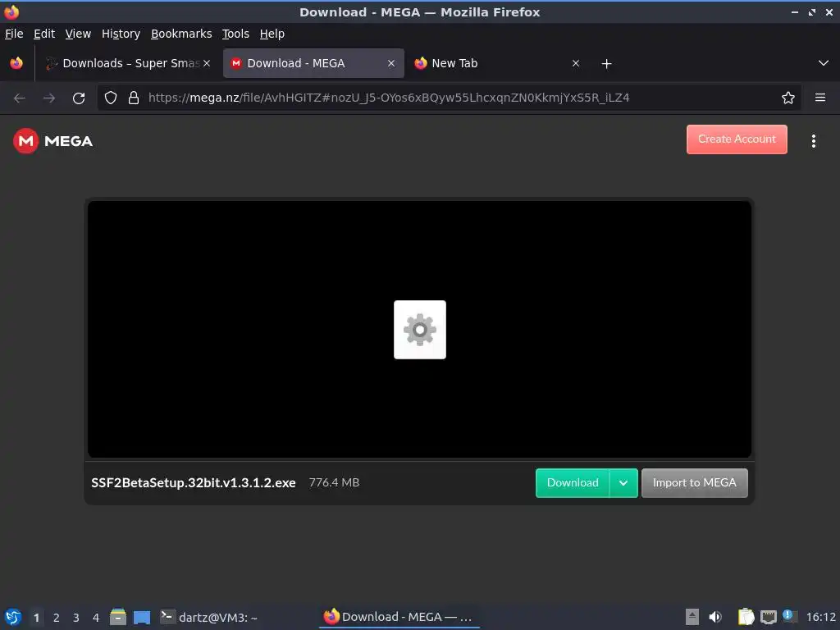Image resolution: width=840 pixels, height=630 pixels.
Task: Click the show desktop icon in taskbar
Action: coord(142,617)
